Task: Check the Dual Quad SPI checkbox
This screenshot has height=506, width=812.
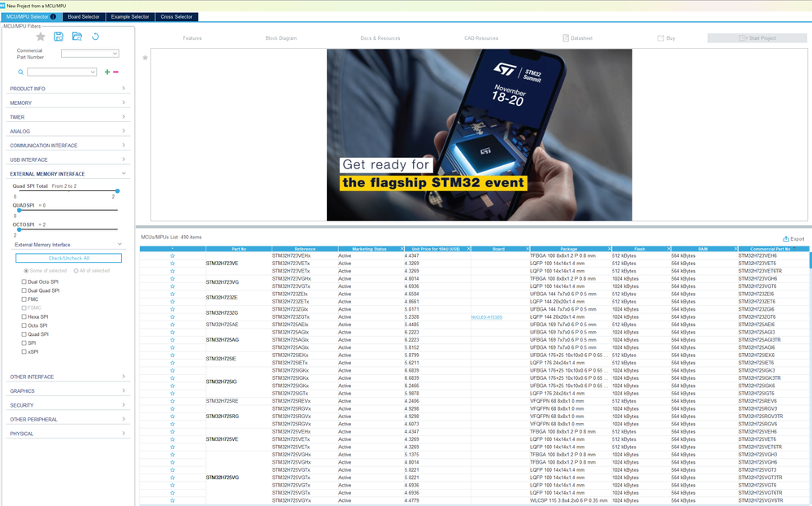Action: 24,291
